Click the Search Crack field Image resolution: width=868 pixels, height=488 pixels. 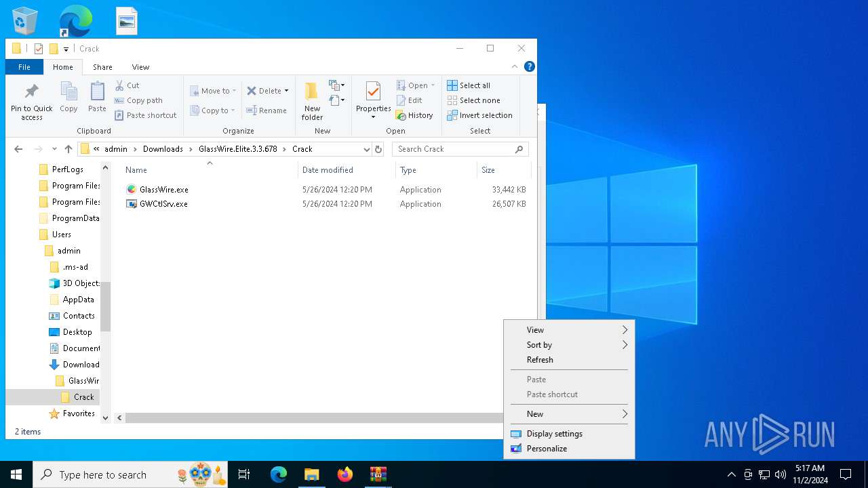tap(460, 149)
